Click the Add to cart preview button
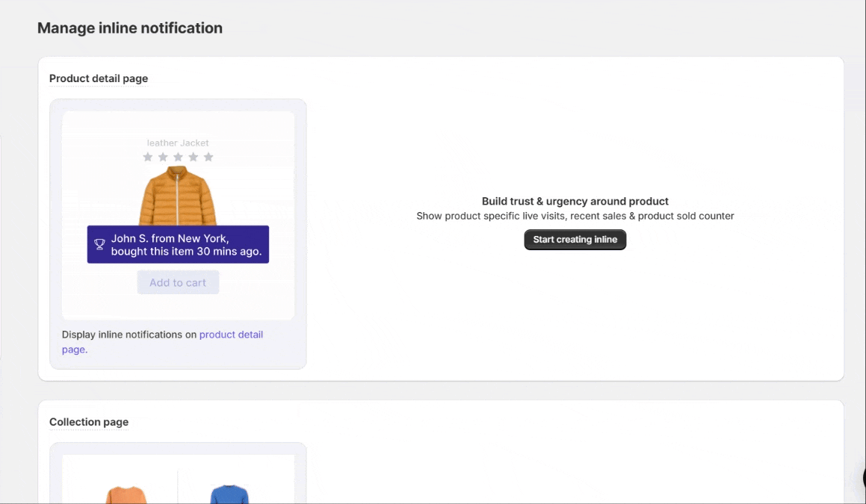The image size is (866, 504). coord(178,282)
